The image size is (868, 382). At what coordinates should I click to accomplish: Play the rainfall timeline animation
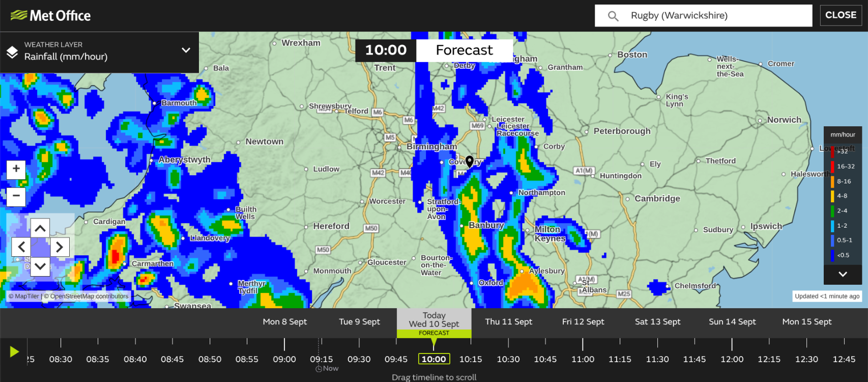tap(14, 351)
